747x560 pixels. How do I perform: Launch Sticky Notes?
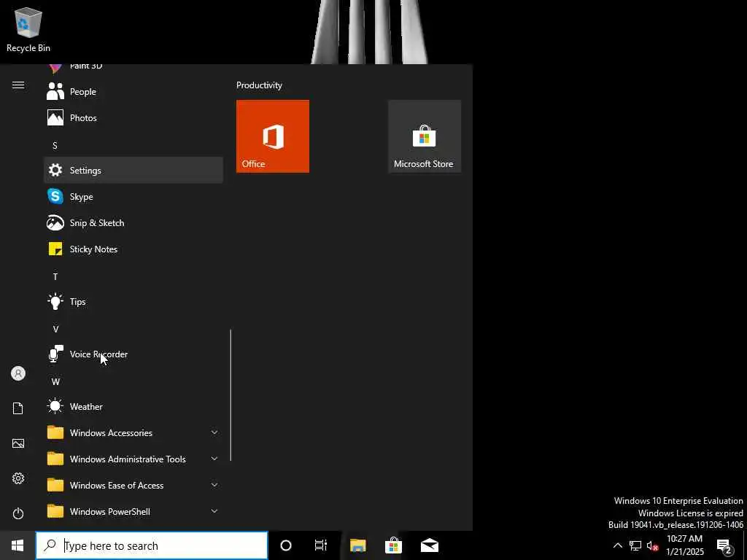tap(133, 249)
